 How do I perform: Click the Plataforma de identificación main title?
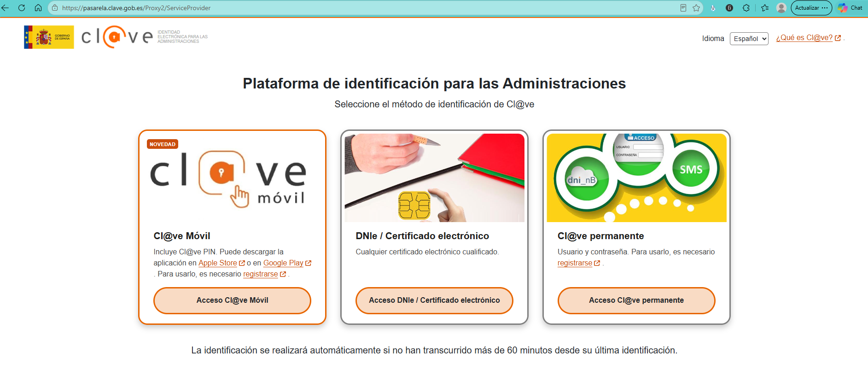tap(434, 83)
